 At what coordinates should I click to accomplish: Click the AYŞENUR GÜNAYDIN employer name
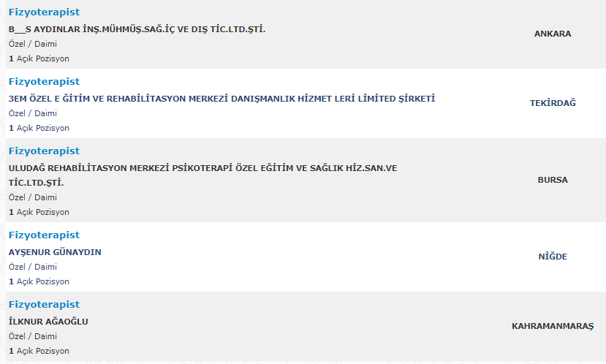coord(55,252)
